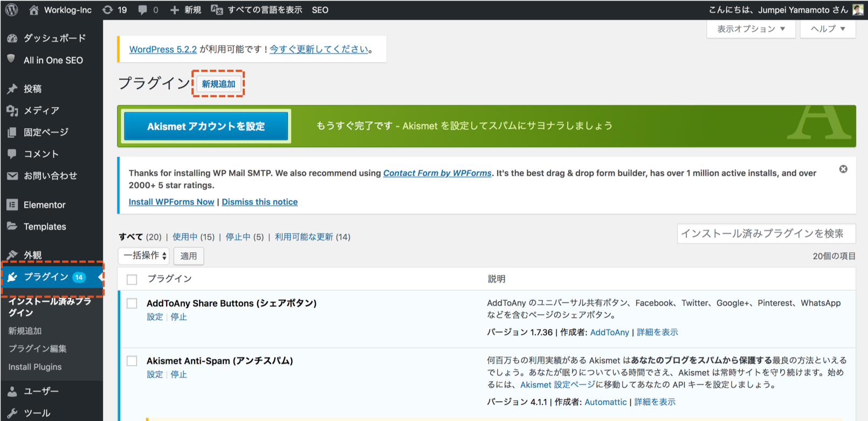Check the AddToAny Share Buttons checkbox
Image resolution: width=868 pixels, height=421 pixels.
click(132, 303)
